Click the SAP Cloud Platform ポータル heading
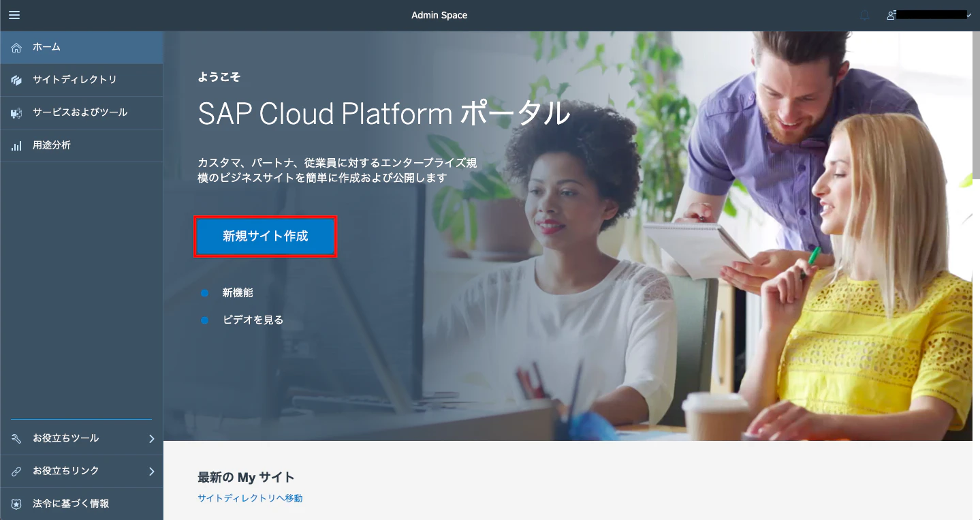980x520 pixels. [x=384, y=114]
